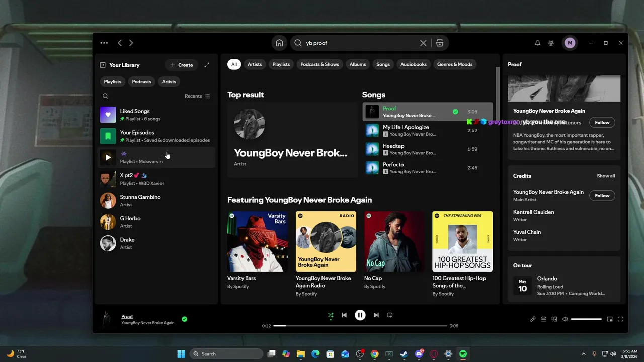Skip to next track

376,315
